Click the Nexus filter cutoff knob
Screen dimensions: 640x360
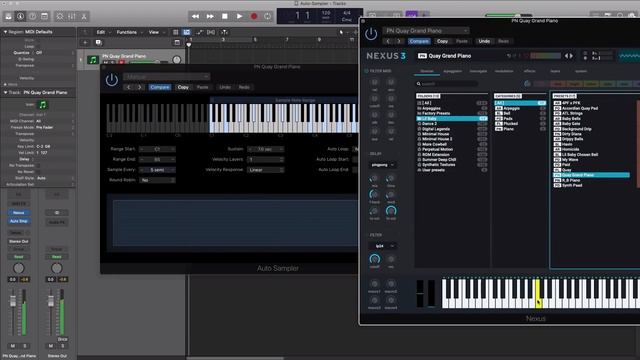coord(374,259)
